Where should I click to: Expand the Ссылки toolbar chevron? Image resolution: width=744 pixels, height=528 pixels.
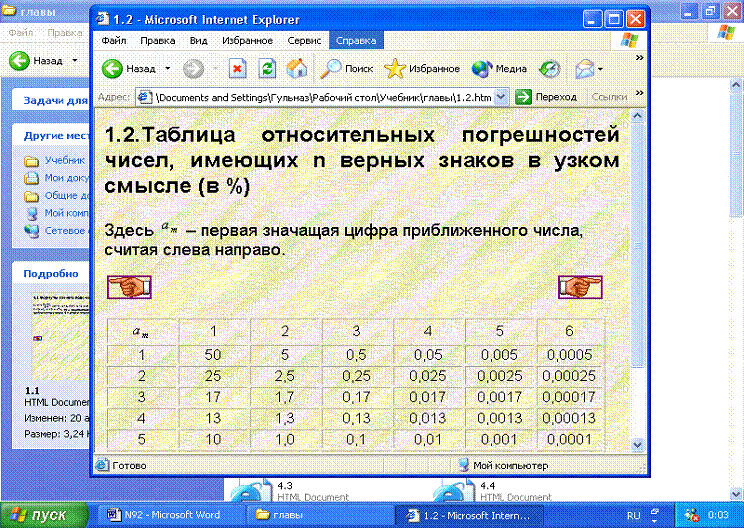point(636,97)
